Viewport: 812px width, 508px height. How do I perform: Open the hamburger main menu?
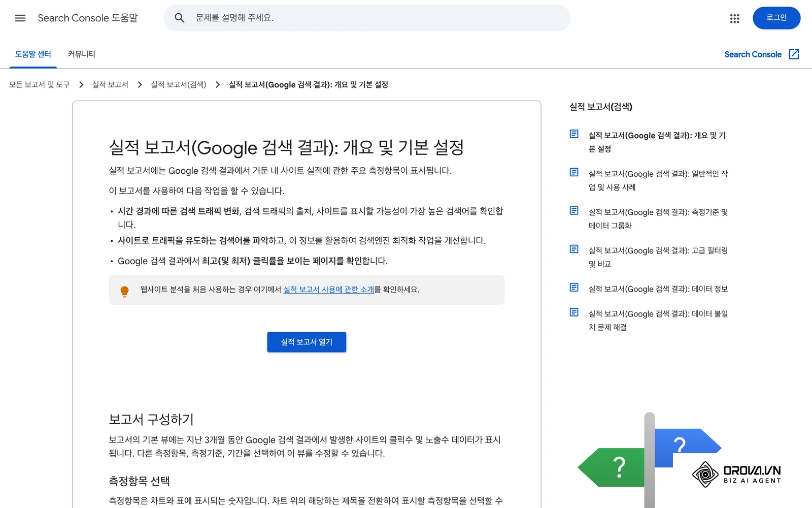click(x=20, y=18)
